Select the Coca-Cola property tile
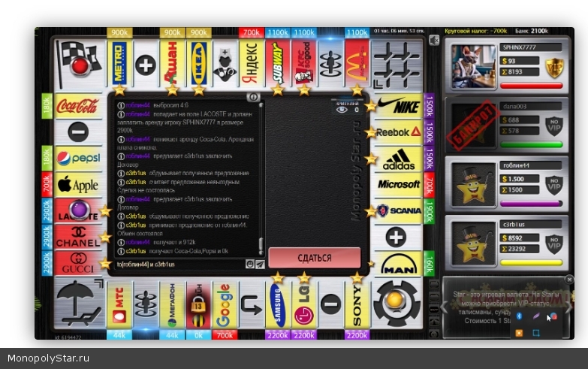588x369 pixels. 77,107
